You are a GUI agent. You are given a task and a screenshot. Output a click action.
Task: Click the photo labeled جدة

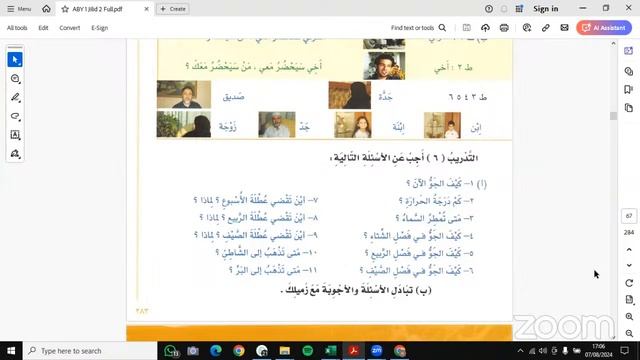coord(350,95)
